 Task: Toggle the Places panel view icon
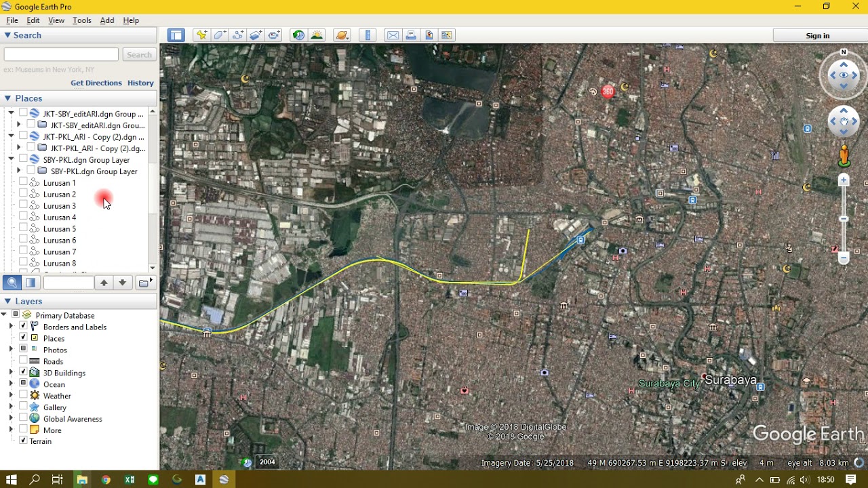pos(31,283)
